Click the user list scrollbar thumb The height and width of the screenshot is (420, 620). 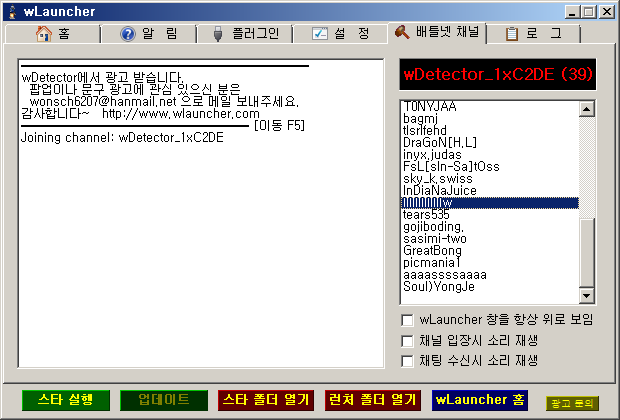click(587, 252)
